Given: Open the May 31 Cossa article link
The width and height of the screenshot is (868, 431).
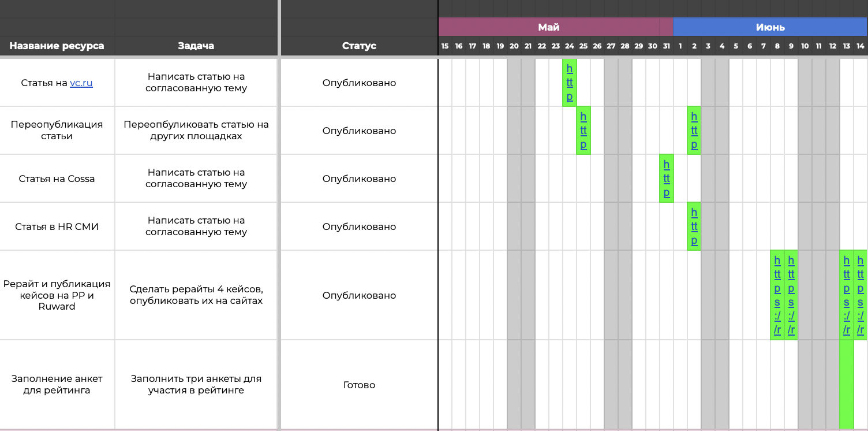Looking at the screenshot, I should 667,179.
